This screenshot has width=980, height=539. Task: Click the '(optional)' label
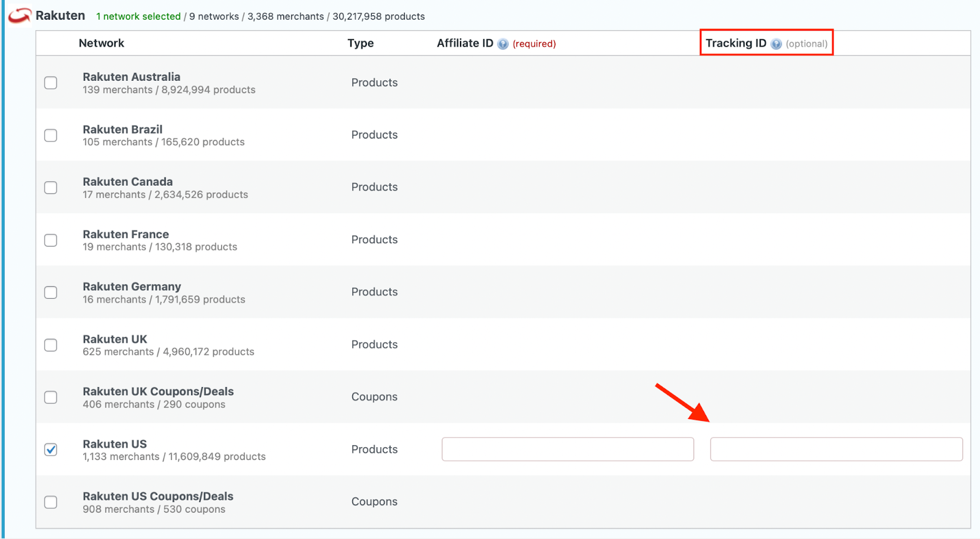(x=807, y=44)
